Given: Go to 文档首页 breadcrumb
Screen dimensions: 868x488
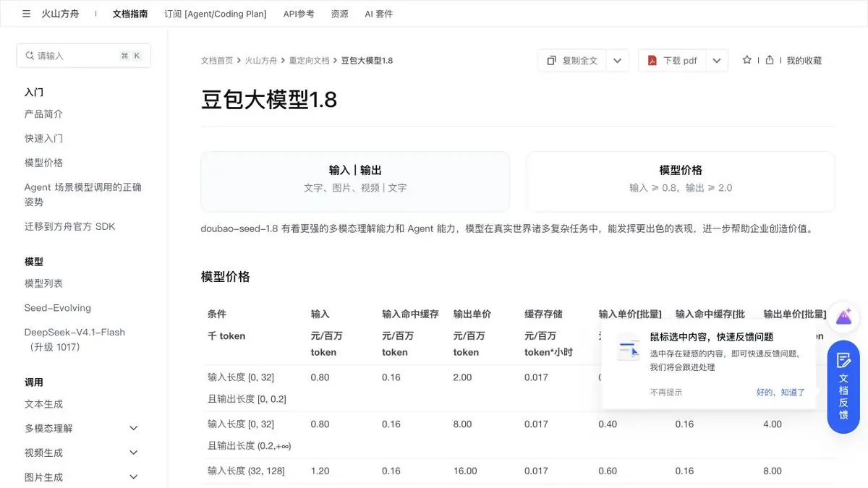Looking at the screenshot, I should pos(217,61).
